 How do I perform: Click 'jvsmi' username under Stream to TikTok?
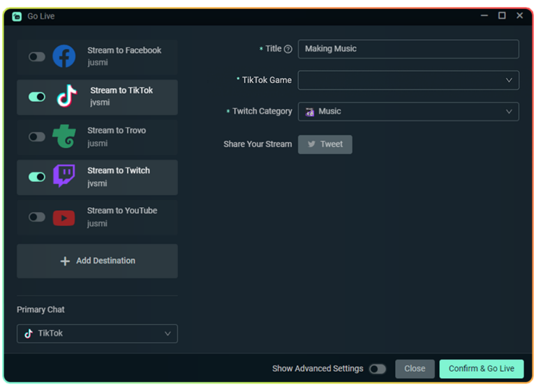coord(100,103)
